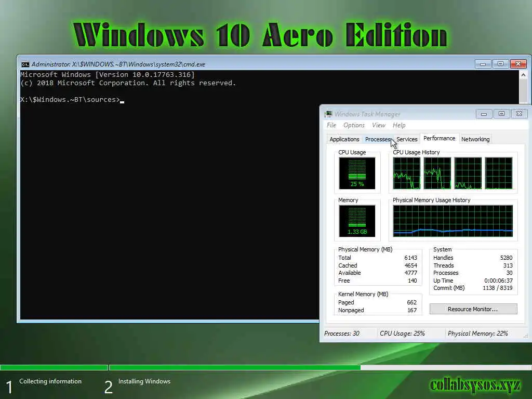The image size is (532, 399).
Task: Close the Task Manager window
Action: 519,114
